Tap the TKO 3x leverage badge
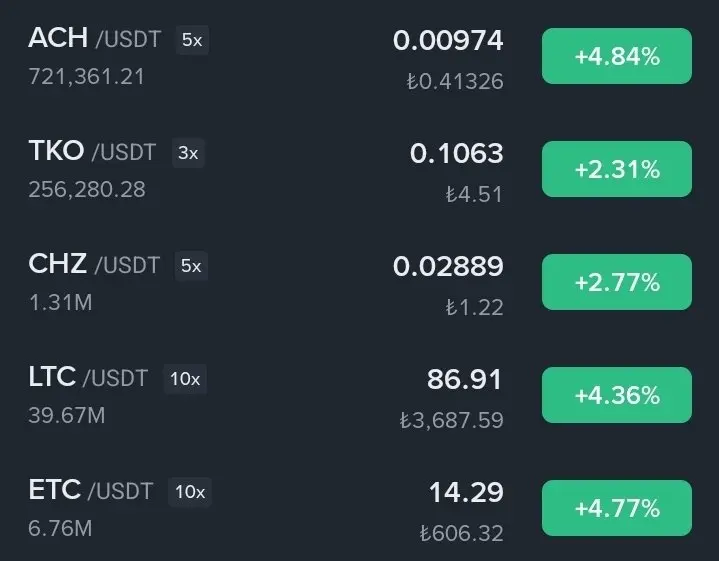The image size is (719, 561). [188, 153]
